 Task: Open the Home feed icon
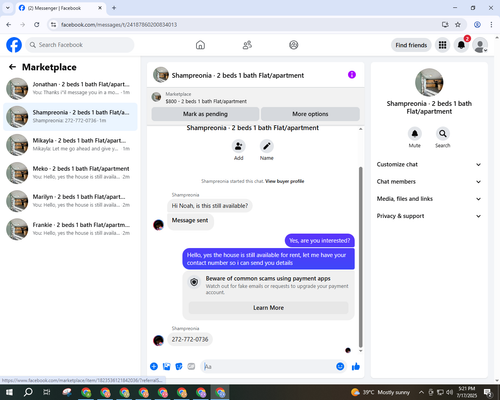tap(200, 45)
